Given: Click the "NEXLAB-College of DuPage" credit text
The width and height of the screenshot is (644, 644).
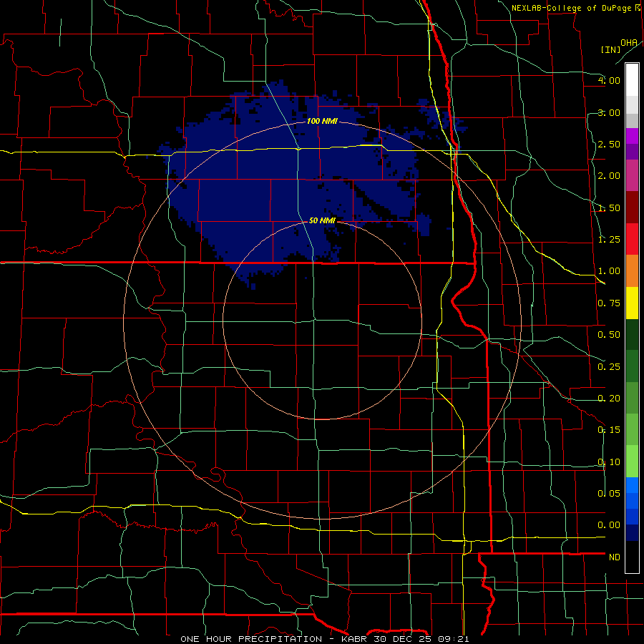Looking at the screenshot, I should [x=571, y=8].
